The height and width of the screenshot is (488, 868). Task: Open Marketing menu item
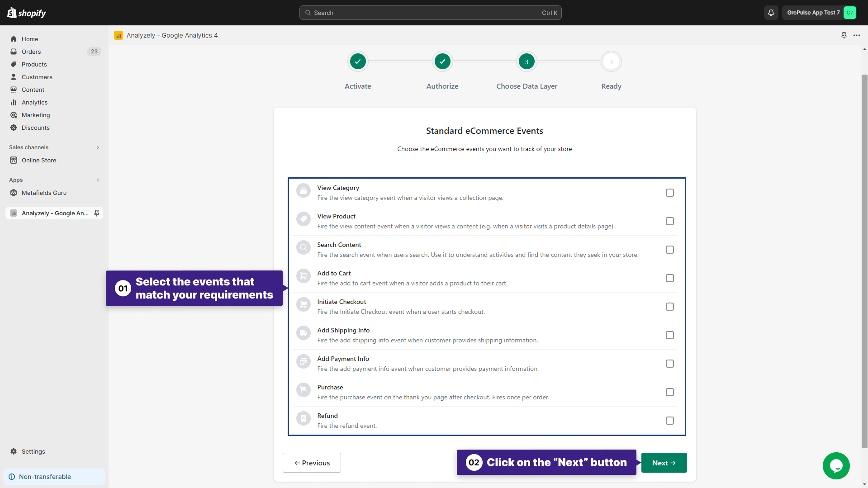[54, 115]
